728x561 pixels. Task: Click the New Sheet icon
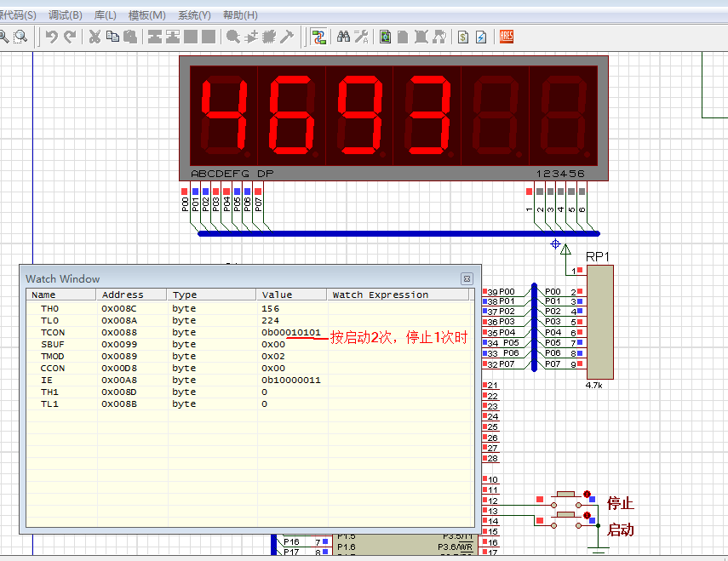click(x=403, y=37)
